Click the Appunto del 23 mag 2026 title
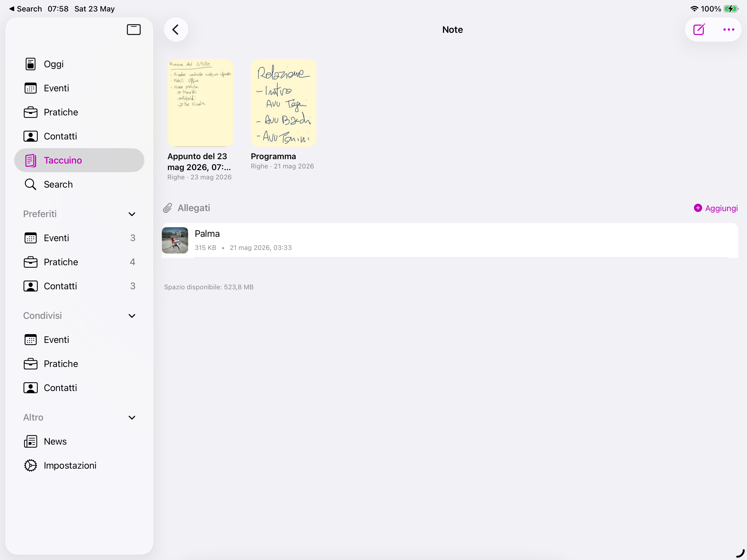Viewport: 747px width, 560px height. [199, 162]
